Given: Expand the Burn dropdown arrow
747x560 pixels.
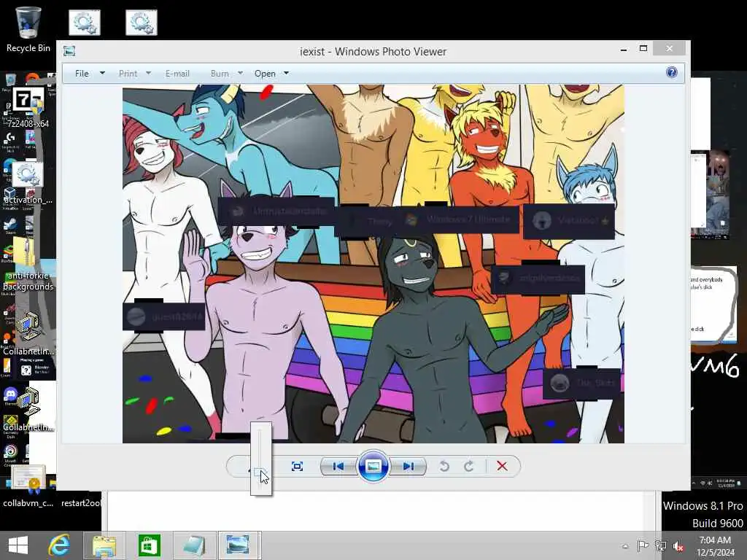Looking at the screenshot, I should [240, 74].
